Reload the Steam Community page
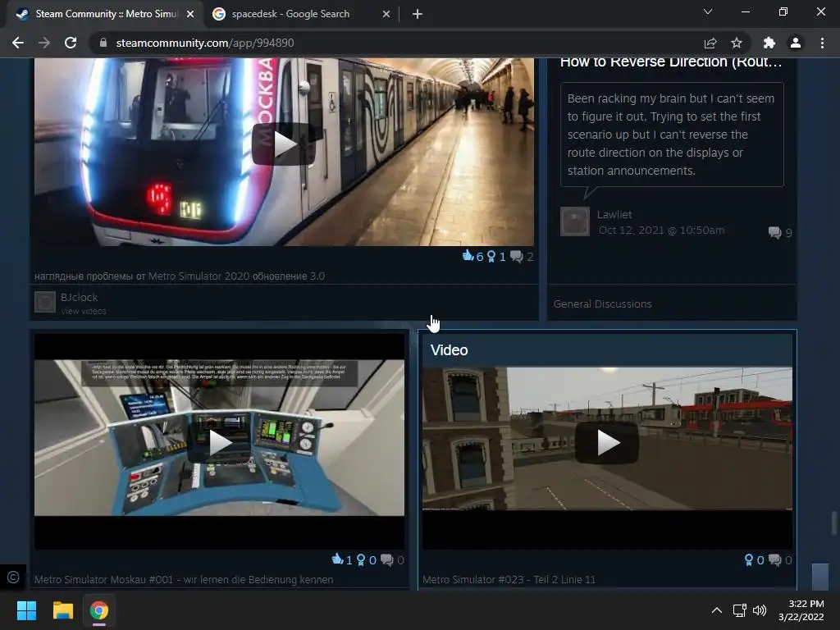Image resolution: width=840 pixels, height=630 pixels. pyautogui.click(x=71, y=43)
